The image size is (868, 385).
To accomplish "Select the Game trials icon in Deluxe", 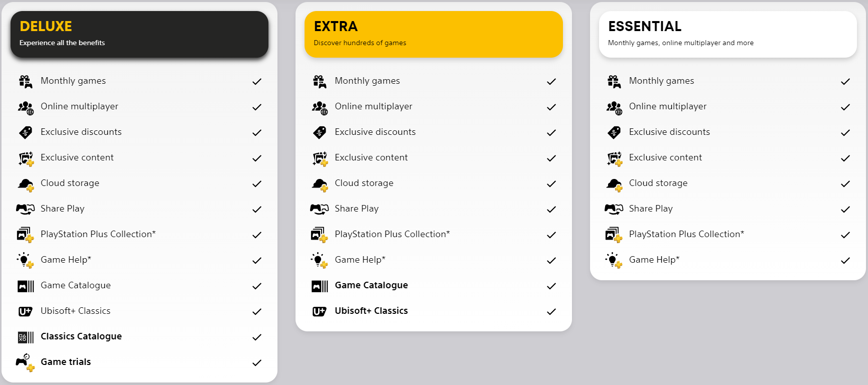I will 25,362.
